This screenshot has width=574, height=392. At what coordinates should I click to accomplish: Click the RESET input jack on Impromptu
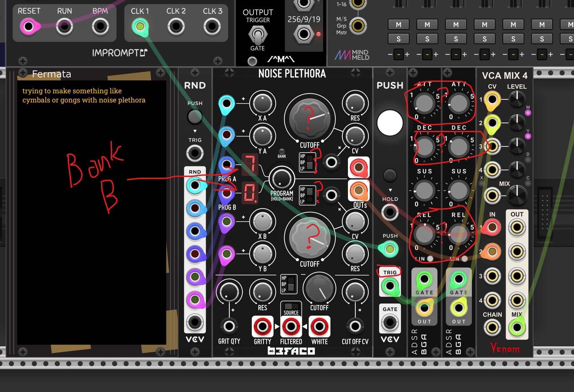(28, 27)
